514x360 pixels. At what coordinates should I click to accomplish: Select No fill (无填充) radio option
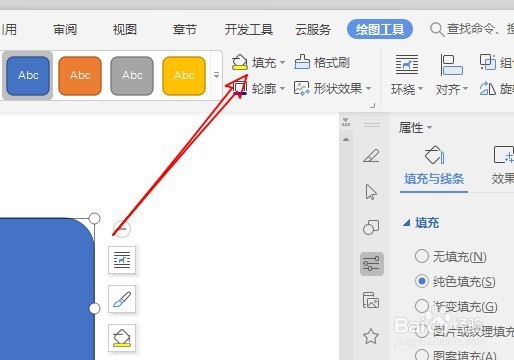[x=422, y=256]
